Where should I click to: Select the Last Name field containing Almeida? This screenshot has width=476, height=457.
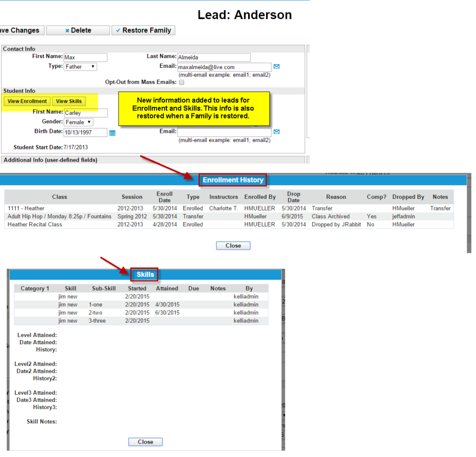[x=213, y=57]
